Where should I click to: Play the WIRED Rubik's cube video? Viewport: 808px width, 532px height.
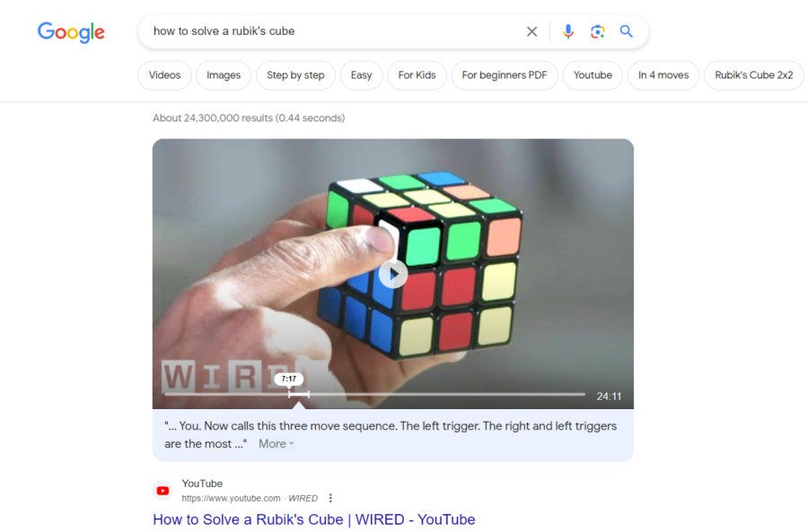(x=392, y=274)
